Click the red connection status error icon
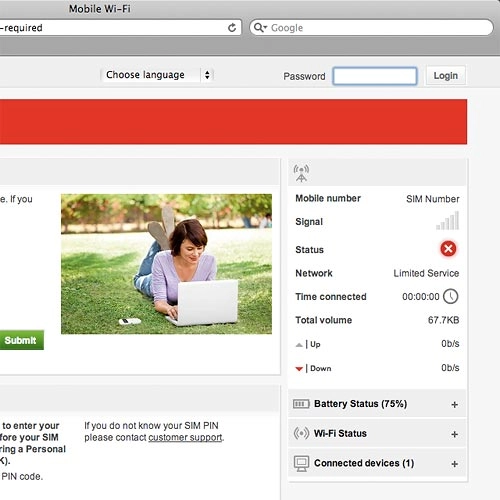 (448, 249)
